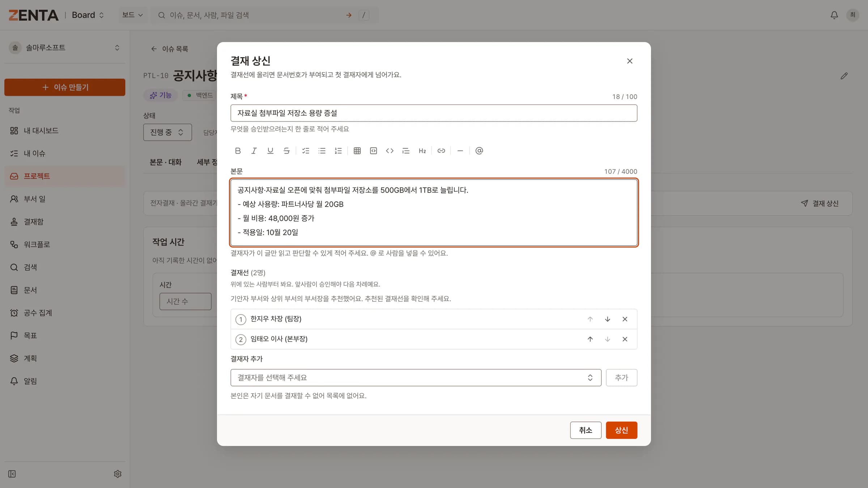Viewport: 868px width, 488px height.
Task: Open 공수 집계 in sidebar
Action: [65, 313]
